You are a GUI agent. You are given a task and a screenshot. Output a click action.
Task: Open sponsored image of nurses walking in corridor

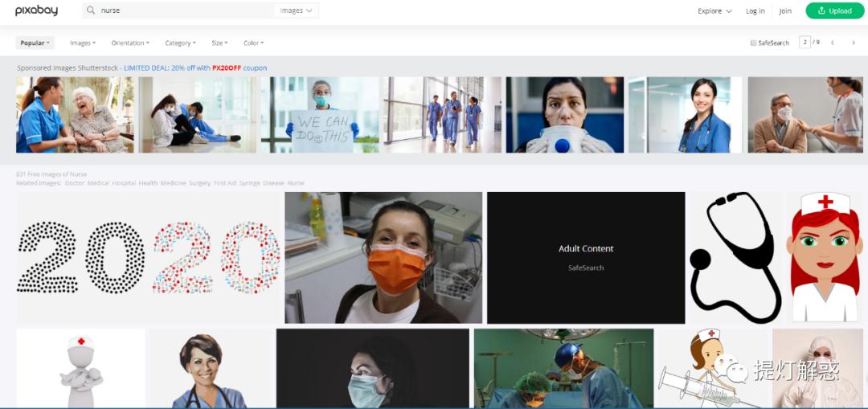pos(442,115)
